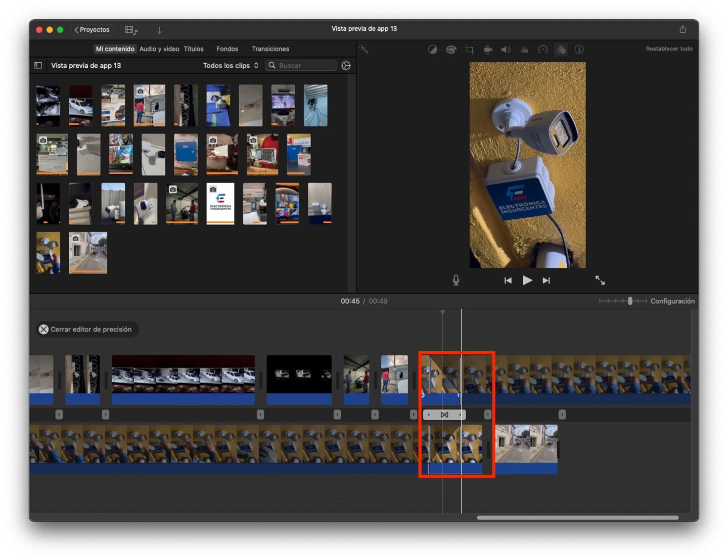Viewport: 728px width, 560px height.
Task: Open browser settings gear icon
Action: click(x=346, y=65)
